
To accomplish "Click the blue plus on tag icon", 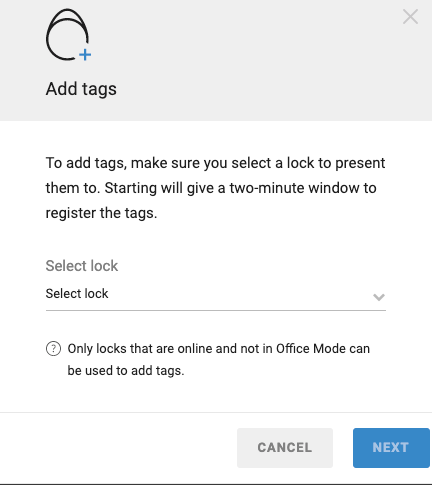I will coord(85,55).
